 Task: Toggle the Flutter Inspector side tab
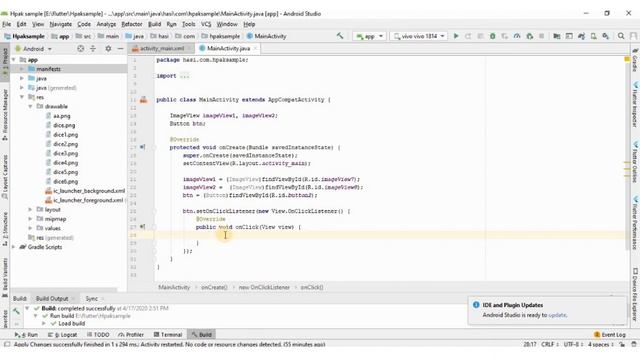[x=635, y=104]
